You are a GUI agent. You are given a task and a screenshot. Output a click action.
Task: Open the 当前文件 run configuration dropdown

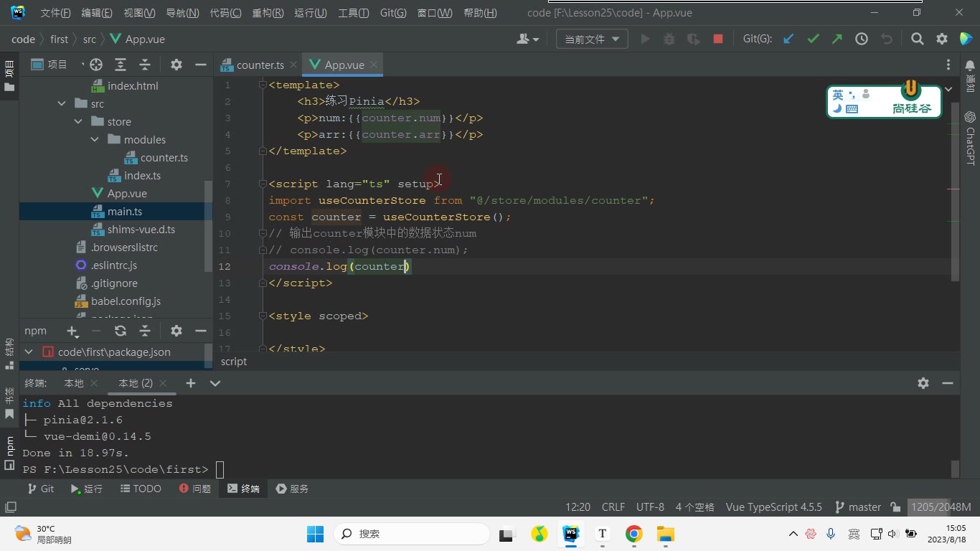pos(592,39)
